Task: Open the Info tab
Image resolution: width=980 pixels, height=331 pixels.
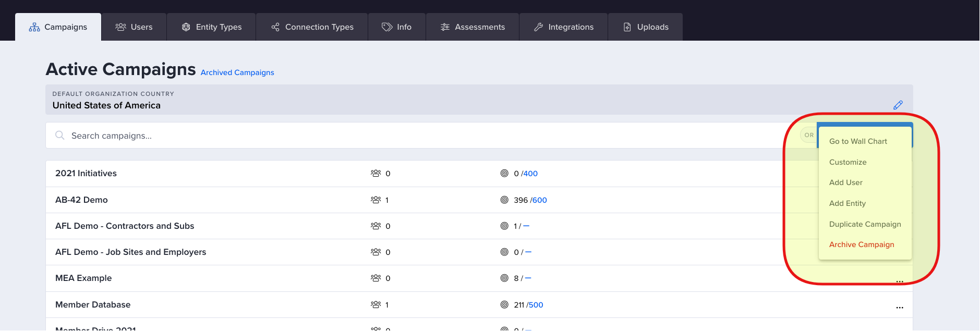Action: click(x=397, y=27)
